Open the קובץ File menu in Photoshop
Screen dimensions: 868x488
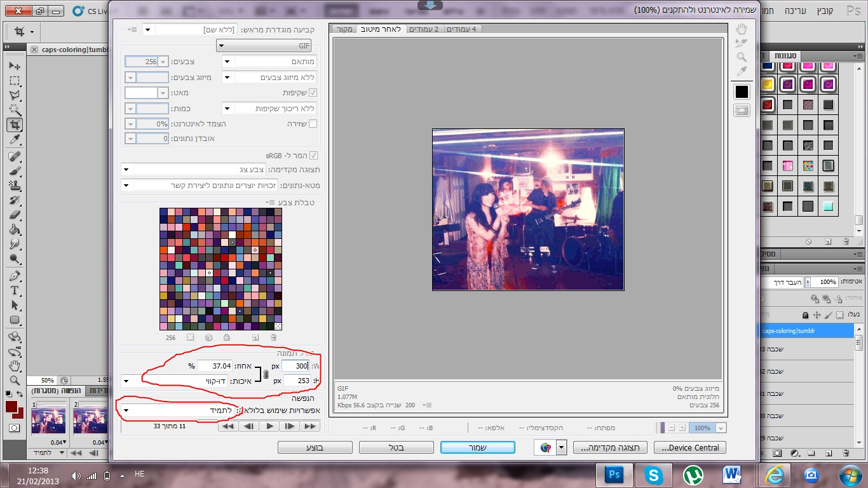coord(824,11)
